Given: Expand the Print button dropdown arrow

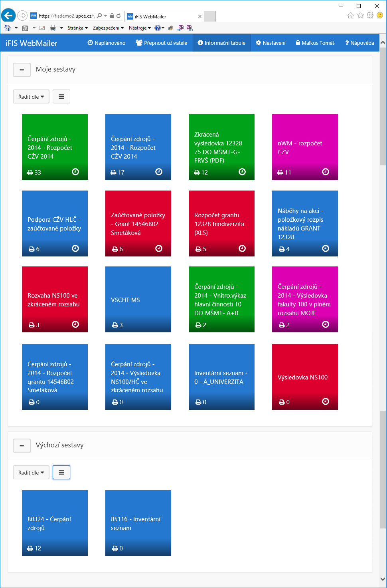Looking at the screenshot, I should (x=61, y=28).
